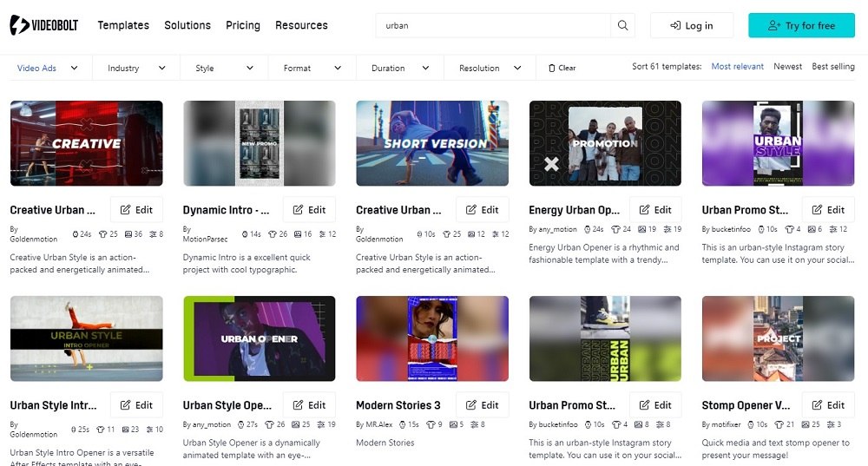The width and height of the screenshot is (868, 466).
Task: Click the duration icon on Modern Stories 3
Action: [404, 424]
